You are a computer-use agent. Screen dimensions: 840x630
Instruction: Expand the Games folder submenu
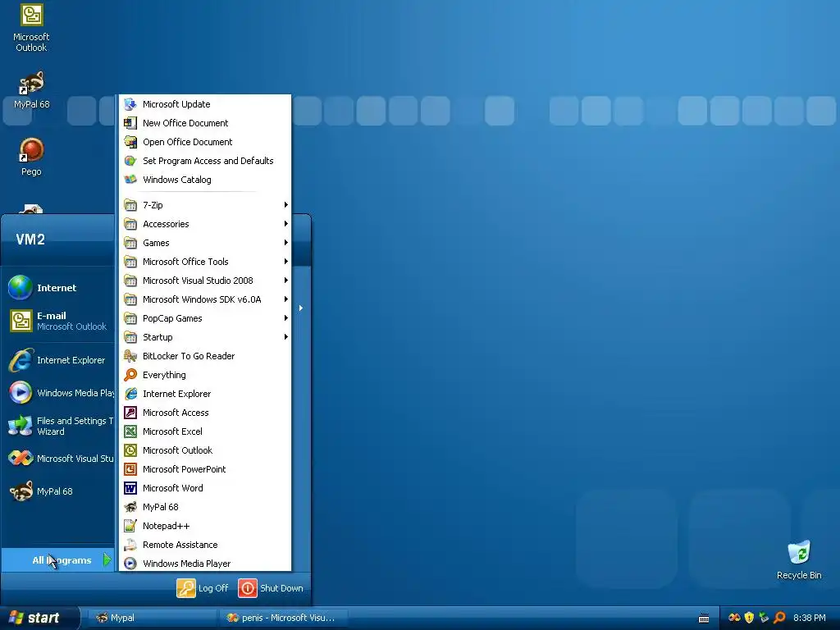[204, 243]
